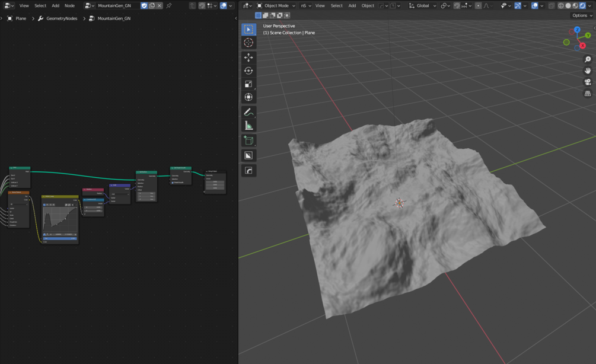Viewport: 596px width, 364px height.
Task: Toggle the Shade Smooth checkbox in node
Action: tap(173, 183)
